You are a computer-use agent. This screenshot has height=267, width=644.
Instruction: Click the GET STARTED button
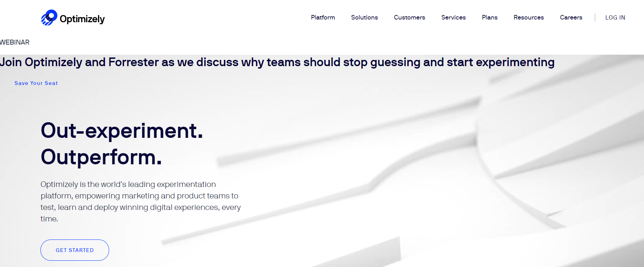point(75,250)
